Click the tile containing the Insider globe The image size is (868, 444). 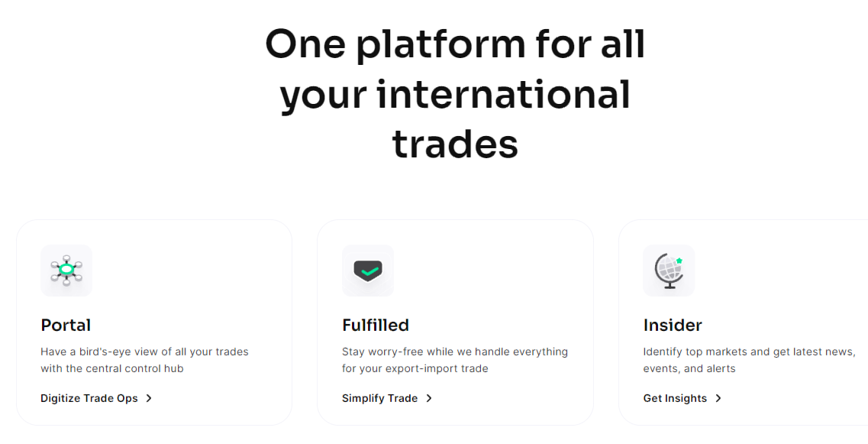(669, 270)
